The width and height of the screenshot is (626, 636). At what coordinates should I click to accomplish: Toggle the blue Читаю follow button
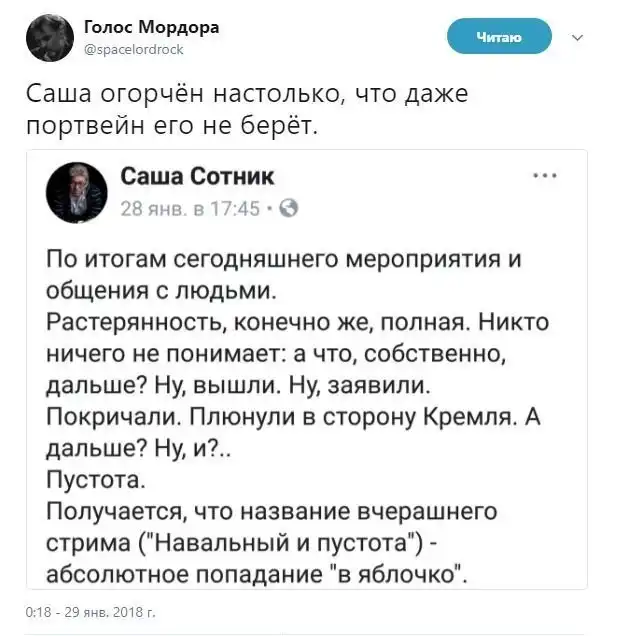(x=499, y=38)
